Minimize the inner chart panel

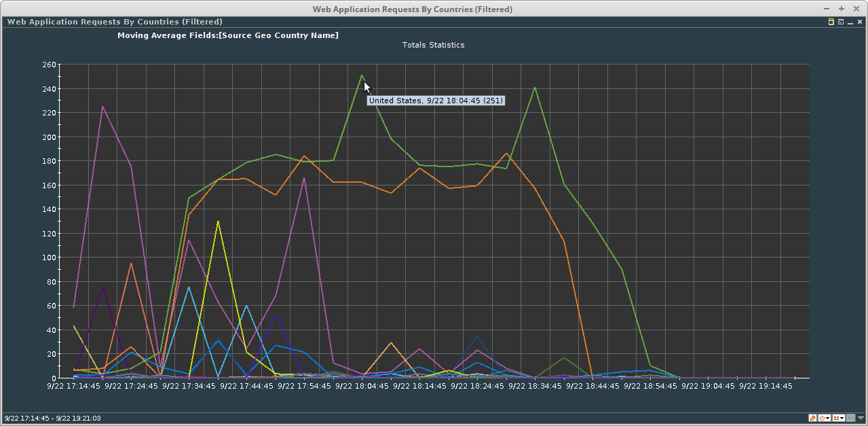pos(850,22)
